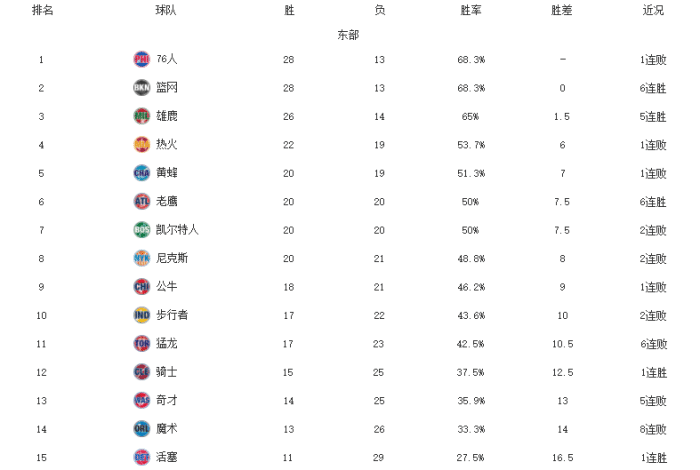Click the 黄蜂 CHA logo icon

click(141, 173)
